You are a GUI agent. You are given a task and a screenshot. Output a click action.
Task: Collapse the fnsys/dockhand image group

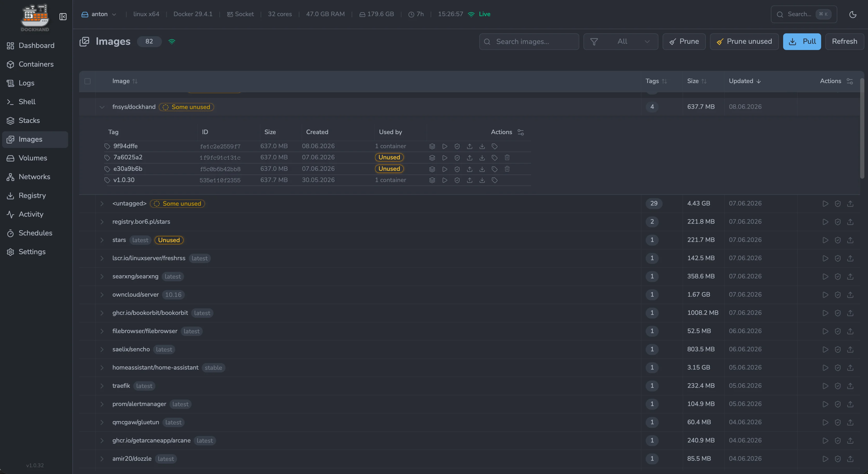[102, 107]
